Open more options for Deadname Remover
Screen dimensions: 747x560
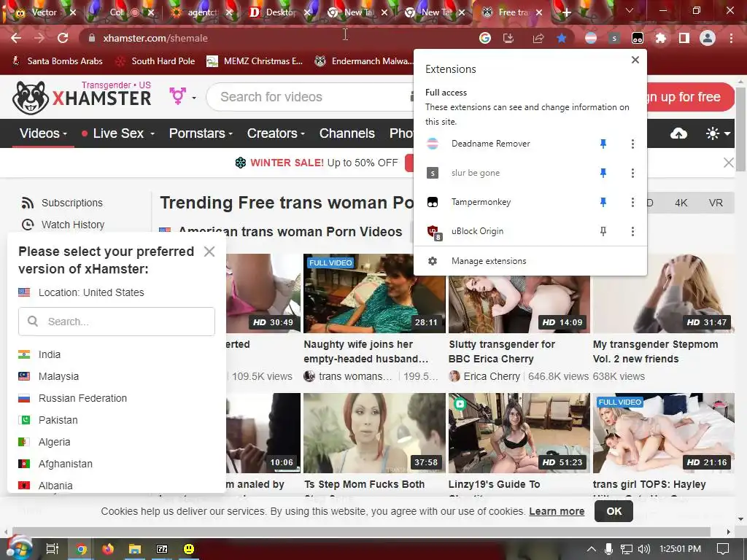point(632,144)
